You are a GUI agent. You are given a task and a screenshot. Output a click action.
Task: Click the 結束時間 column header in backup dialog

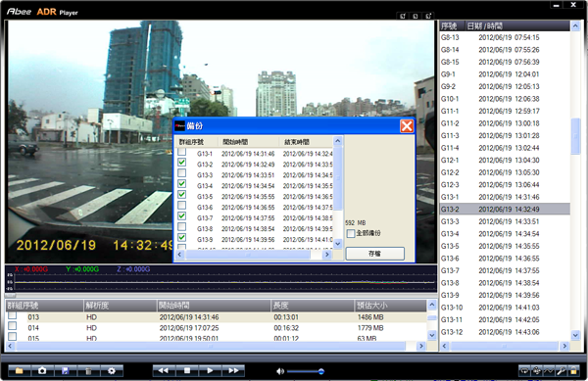click(x=306, y=142)
